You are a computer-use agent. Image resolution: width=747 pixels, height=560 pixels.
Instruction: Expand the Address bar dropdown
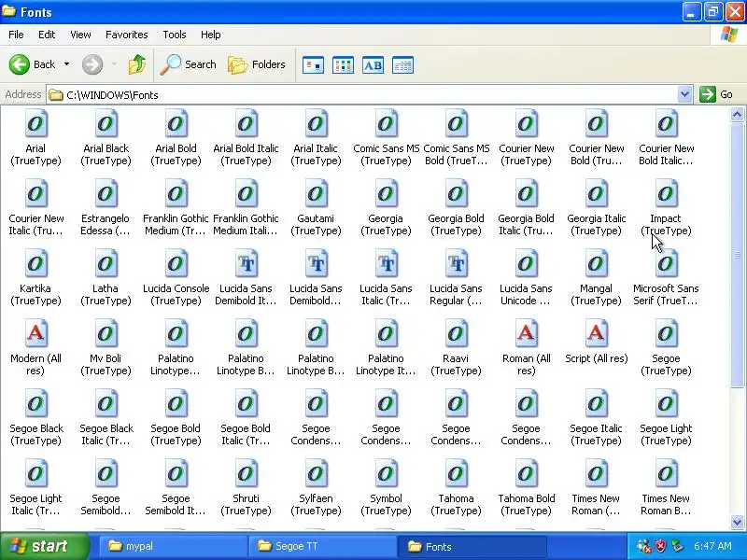pyautogui.click(x=684, y=94)
